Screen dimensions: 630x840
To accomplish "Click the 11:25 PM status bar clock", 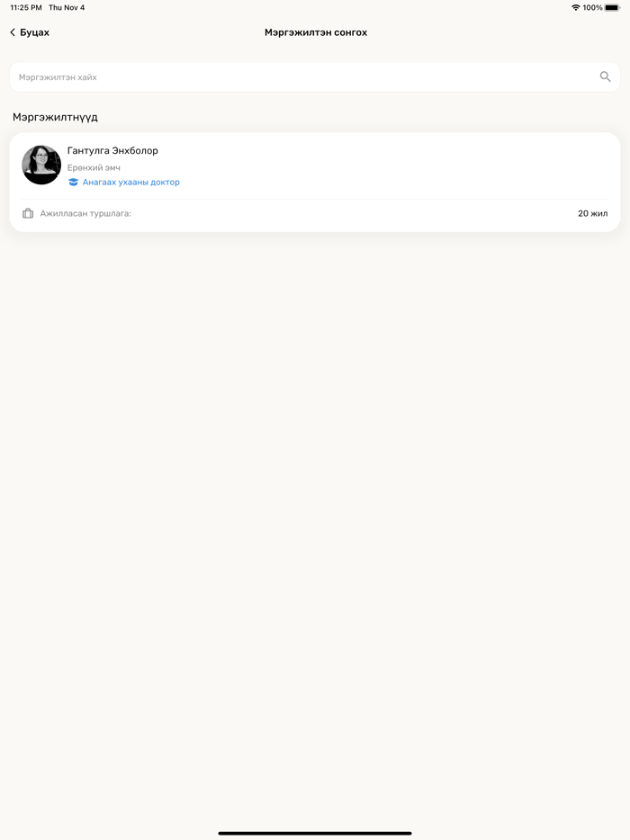I will [x=26, y=7].
